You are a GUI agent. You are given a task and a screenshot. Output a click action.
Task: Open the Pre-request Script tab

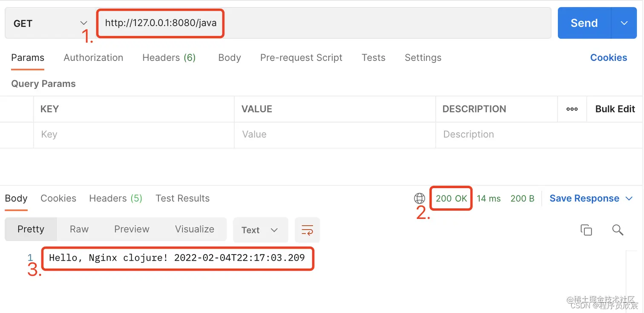[301, 58]
